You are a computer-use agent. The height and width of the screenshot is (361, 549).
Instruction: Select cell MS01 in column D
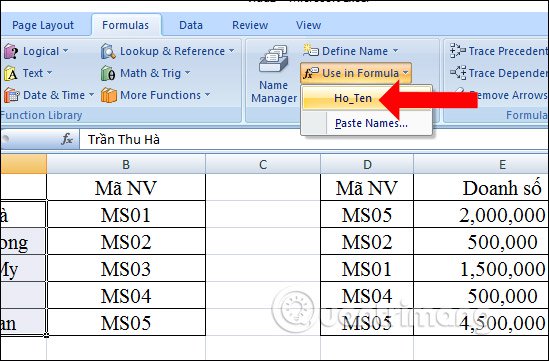coord(367,269)
